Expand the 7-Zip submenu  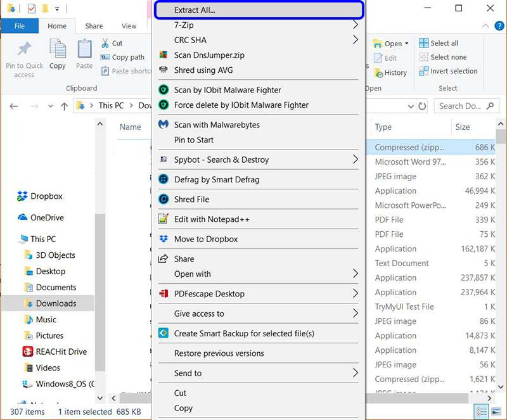(x=356, y=25)
